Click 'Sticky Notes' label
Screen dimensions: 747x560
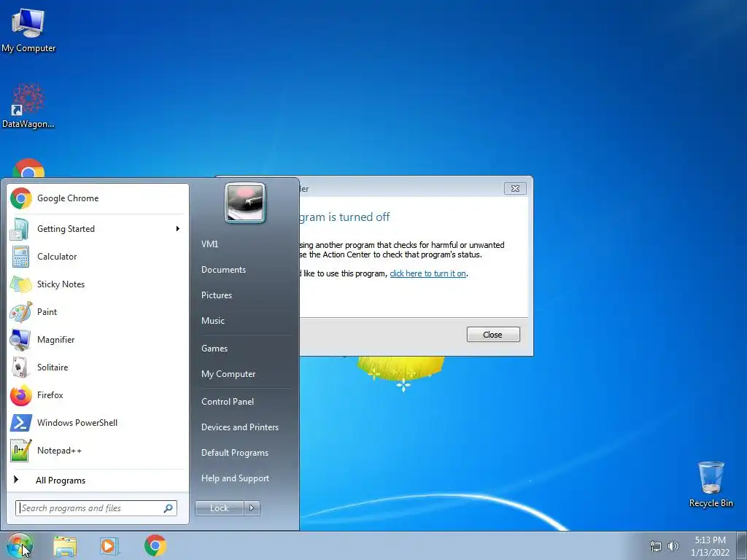point(61,284)
